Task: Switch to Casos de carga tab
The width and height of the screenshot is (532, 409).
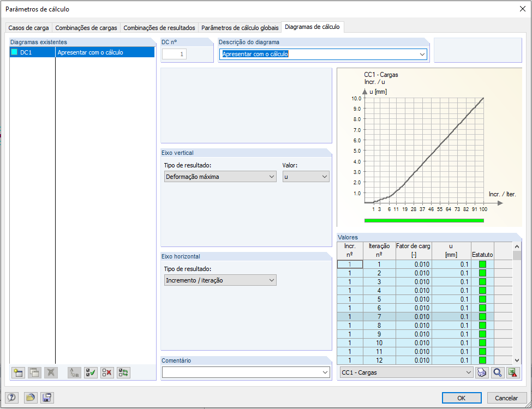Action: (28, 28)
